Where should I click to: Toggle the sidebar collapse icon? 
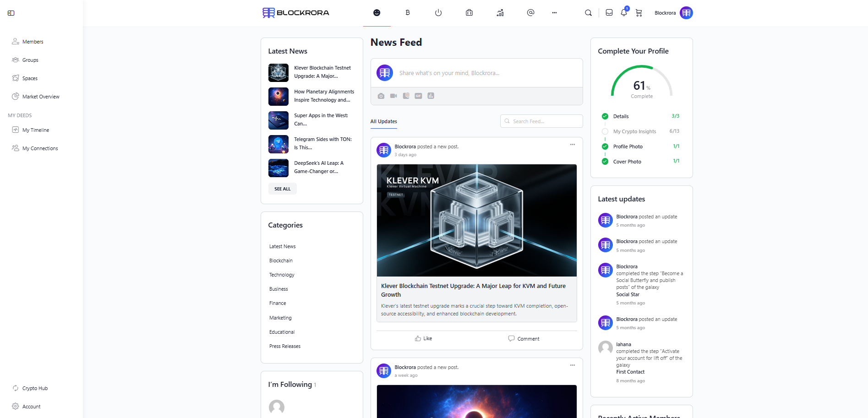click(x=11, y=13)
